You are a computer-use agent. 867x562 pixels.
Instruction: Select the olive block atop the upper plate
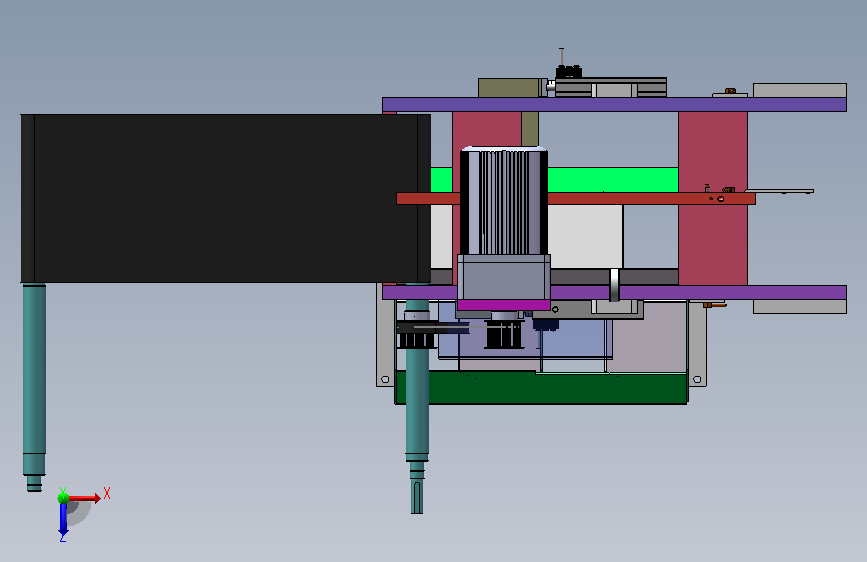coord(509,88)
